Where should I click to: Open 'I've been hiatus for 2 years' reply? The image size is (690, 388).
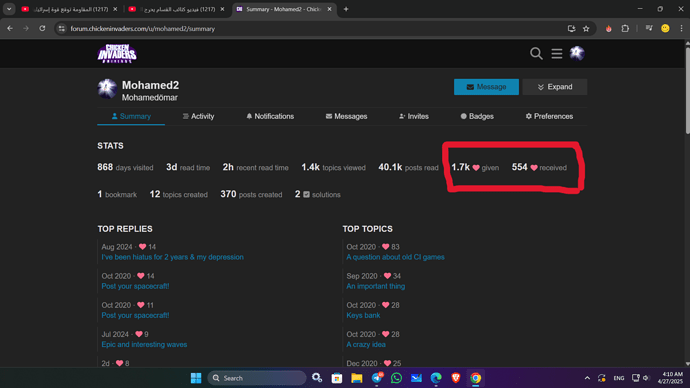tap(172, 257)
